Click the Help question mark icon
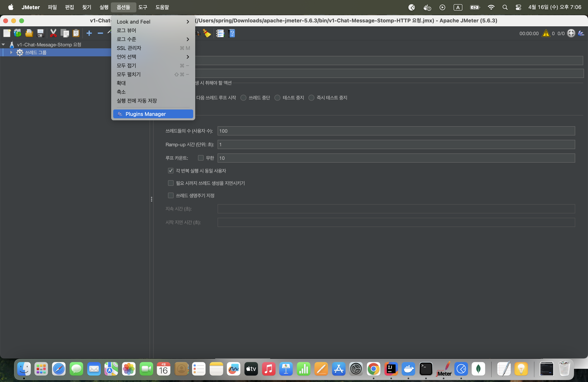Image resolution: width=588 pixels, height=382 pixels. pyautogui.click(x=232, y=33)
